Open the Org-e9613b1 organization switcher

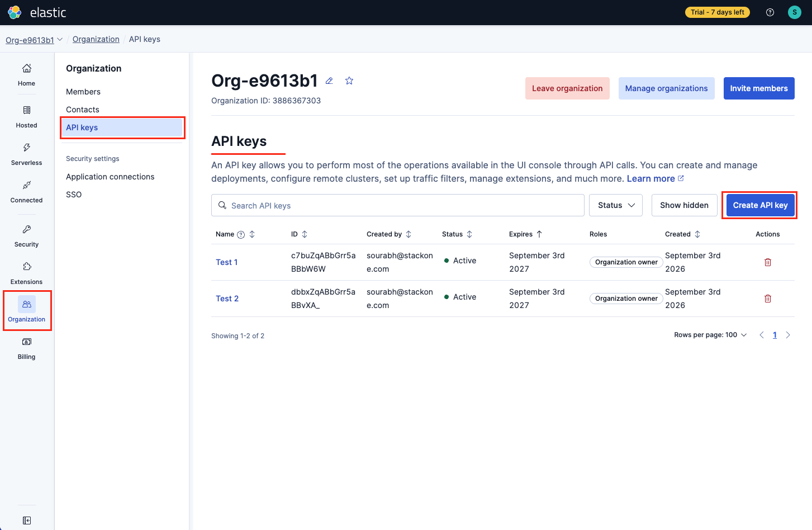click(x=34, y=40)
